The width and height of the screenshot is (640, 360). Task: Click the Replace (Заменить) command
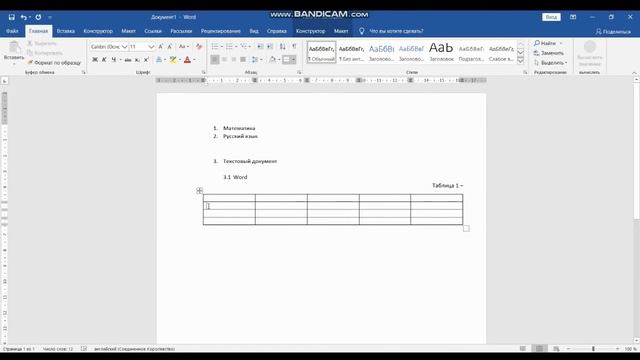549,53
